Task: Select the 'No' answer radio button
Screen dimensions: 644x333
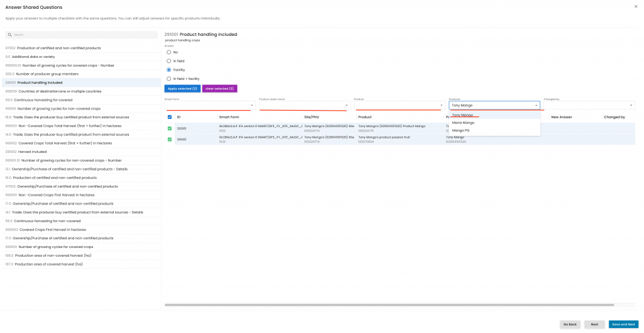Action: tap(169, 52)
